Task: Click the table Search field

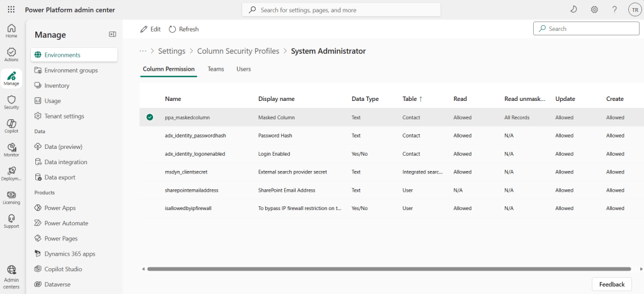Action: [586, 29]
